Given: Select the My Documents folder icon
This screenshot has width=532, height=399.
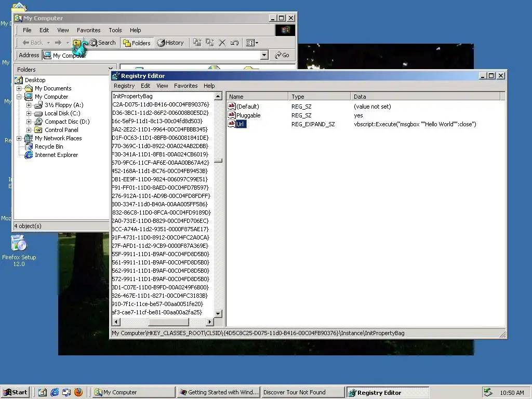Looking at the screenshot, I should tap(29, 88).
